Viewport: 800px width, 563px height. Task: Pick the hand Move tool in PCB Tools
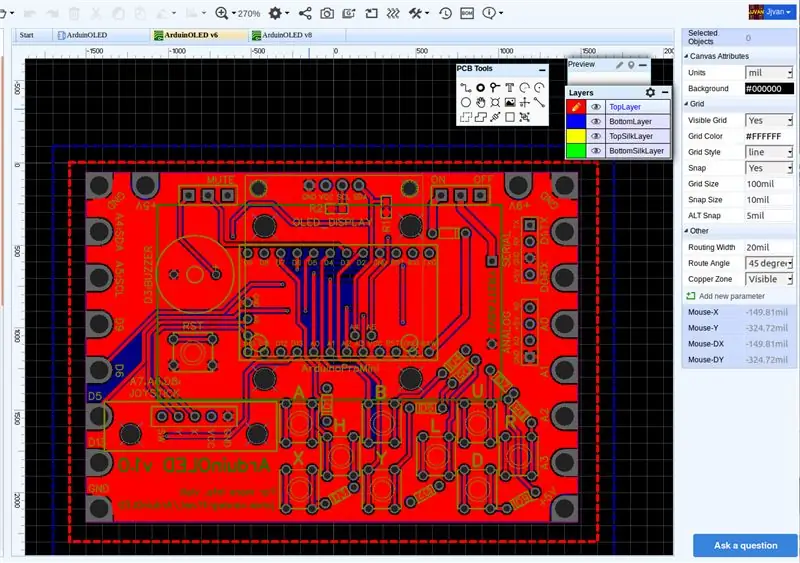tap(480, 103)
